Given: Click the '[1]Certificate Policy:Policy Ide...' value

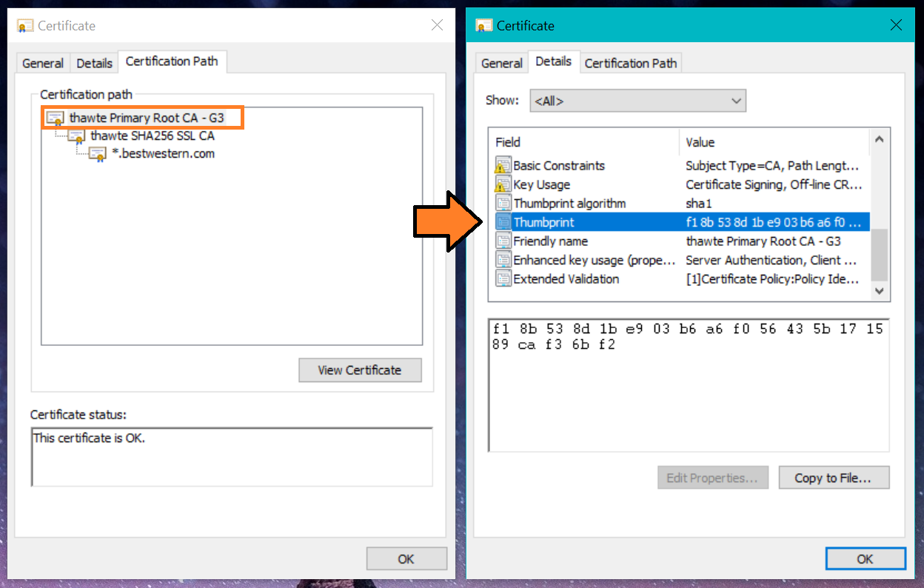Looking at the screenshot, I should [772, 278].
